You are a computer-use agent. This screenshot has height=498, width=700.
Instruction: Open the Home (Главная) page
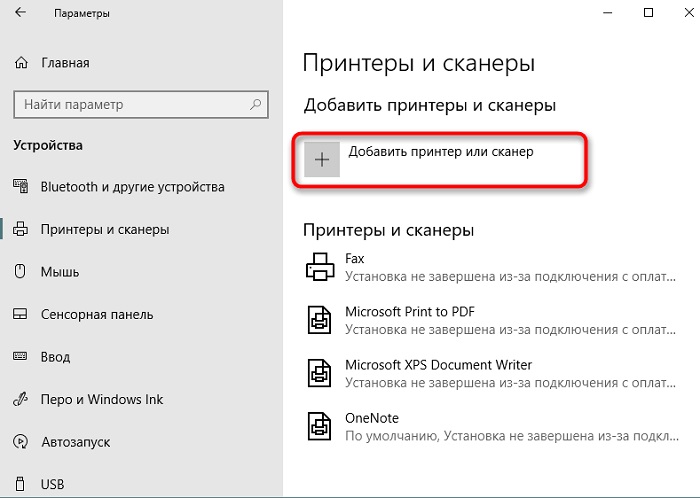point(65,63)
